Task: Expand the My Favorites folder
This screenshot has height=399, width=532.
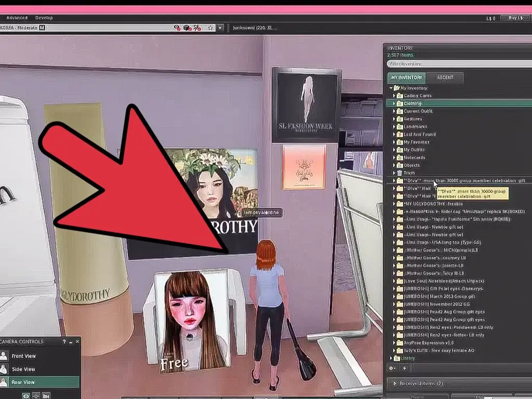Action: 394,142
